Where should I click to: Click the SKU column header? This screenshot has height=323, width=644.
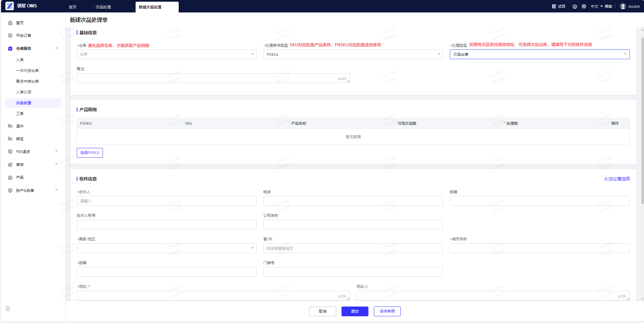pyautogui.click(x=188, y=123)
